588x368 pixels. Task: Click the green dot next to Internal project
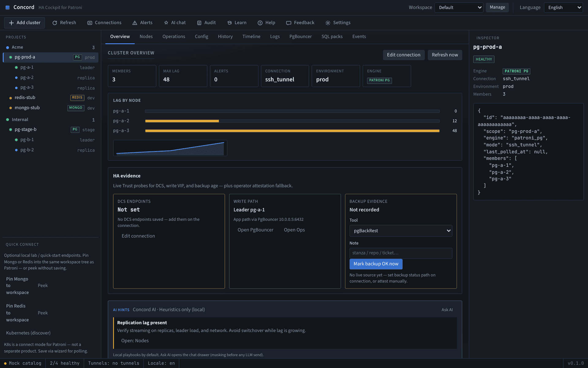(8, 120)
